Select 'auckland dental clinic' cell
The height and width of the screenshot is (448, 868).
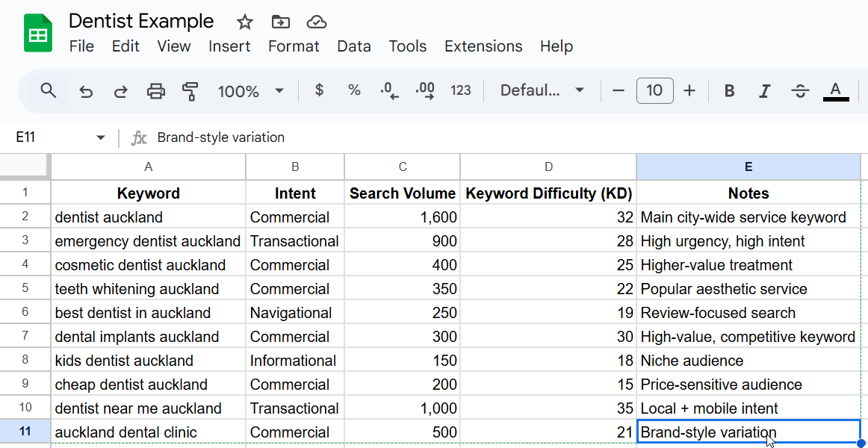(x=149, y=432)
